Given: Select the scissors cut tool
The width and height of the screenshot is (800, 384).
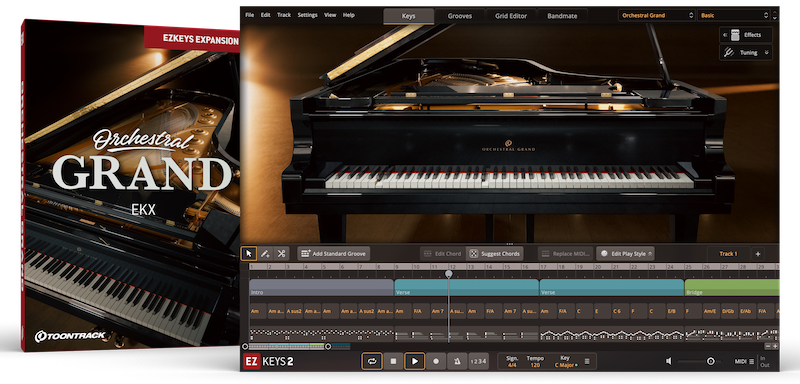Looking at the screenshot, I should [281, 253].
